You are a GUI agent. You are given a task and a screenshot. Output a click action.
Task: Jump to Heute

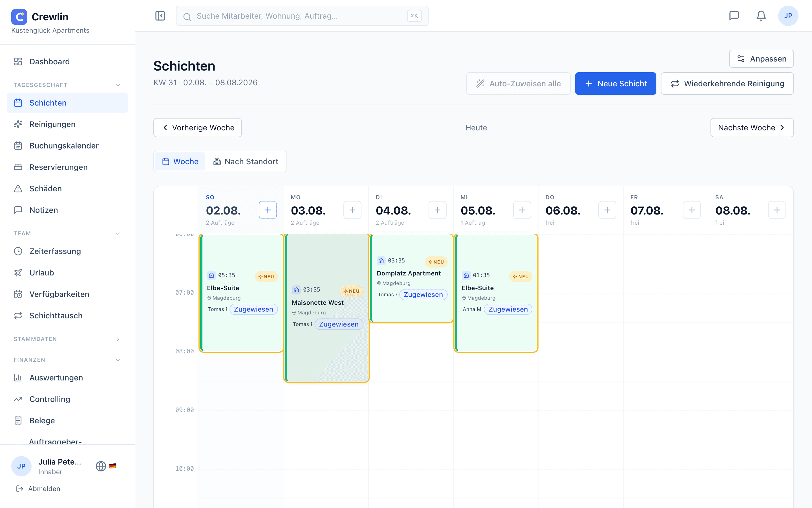(476, 128)
